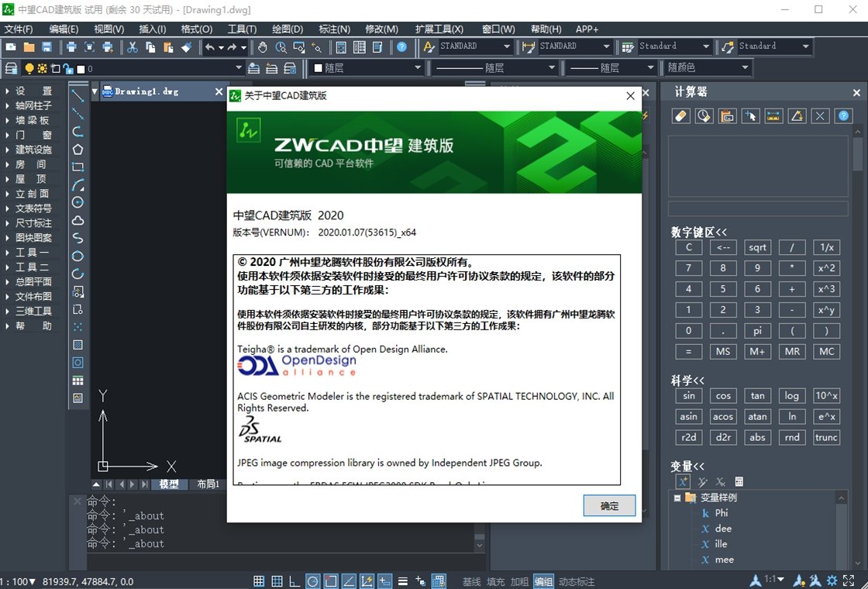Screen dimensions: 868x589
Task: Open the workspace settings gear in status bar
Action: click(832, 580)
